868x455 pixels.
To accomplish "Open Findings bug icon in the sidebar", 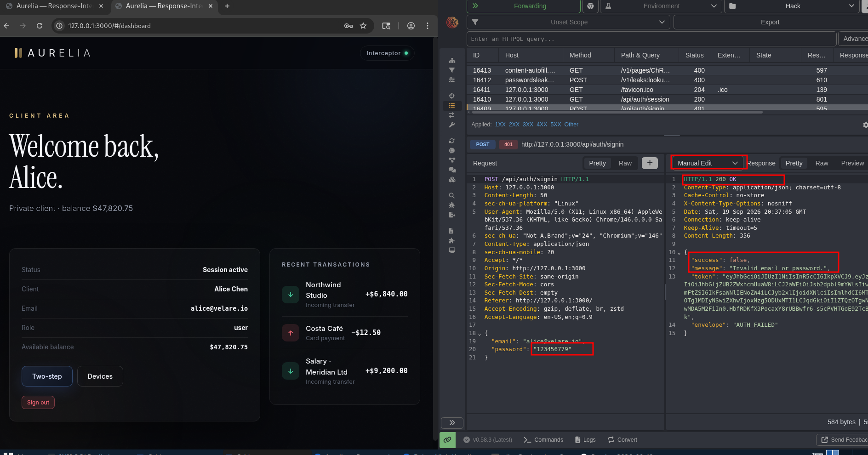I will pyautogui.click(x=452, y=205).
